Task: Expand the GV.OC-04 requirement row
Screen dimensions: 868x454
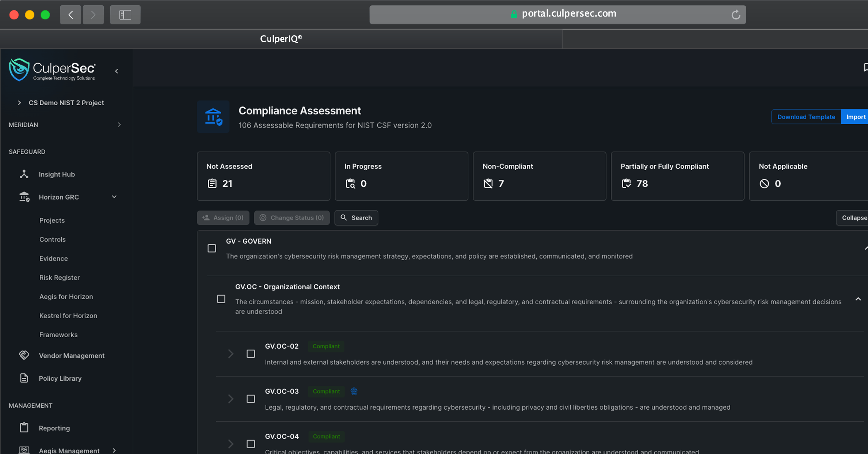Action: click(x=231, y=444)
